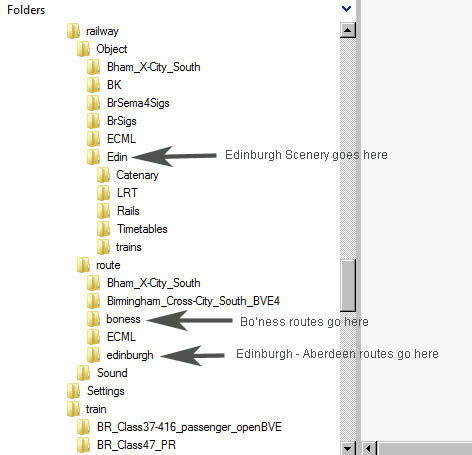Collapse the Folders pane chevron
Viewport: 472px width, 455px height.
pyautogui.click(x=347, y=9)
